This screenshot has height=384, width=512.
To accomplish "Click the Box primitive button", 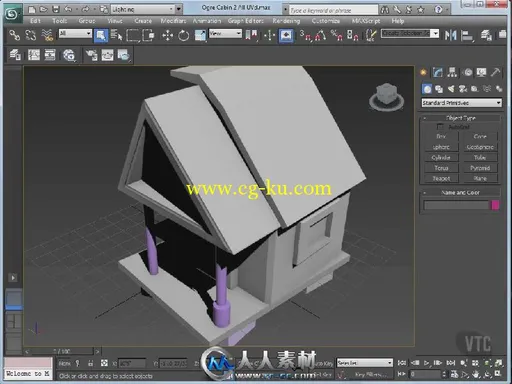I will [441, 136].
